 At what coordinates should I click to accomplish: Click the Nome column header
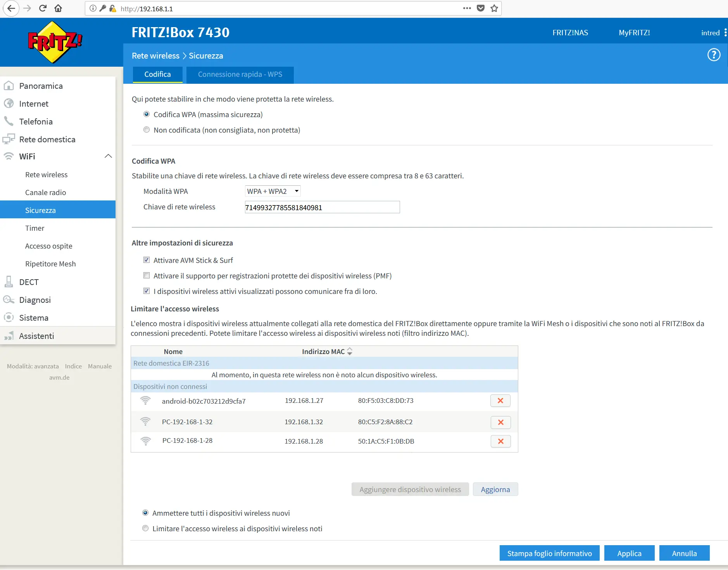click(173, 351)
